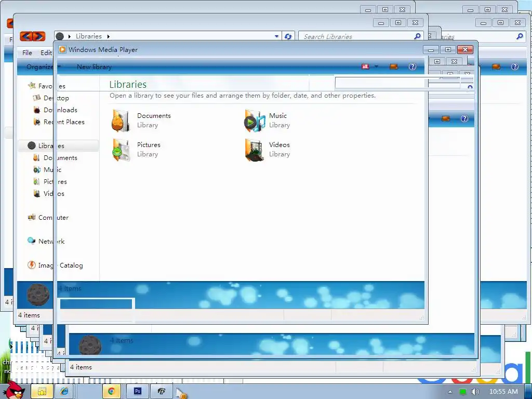Open the Pictures library icon
This screenshot has width=532, height=399.
point(121,150)
